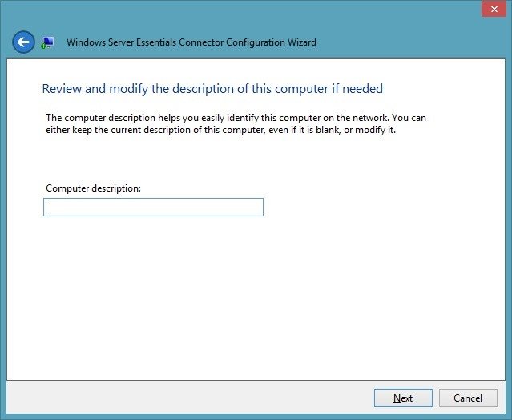Image resolution: width=512 pixels, height=420 pixels.
Task: Click the phrase 'modify it.' ending the paragraph
Action: point(376,130)
